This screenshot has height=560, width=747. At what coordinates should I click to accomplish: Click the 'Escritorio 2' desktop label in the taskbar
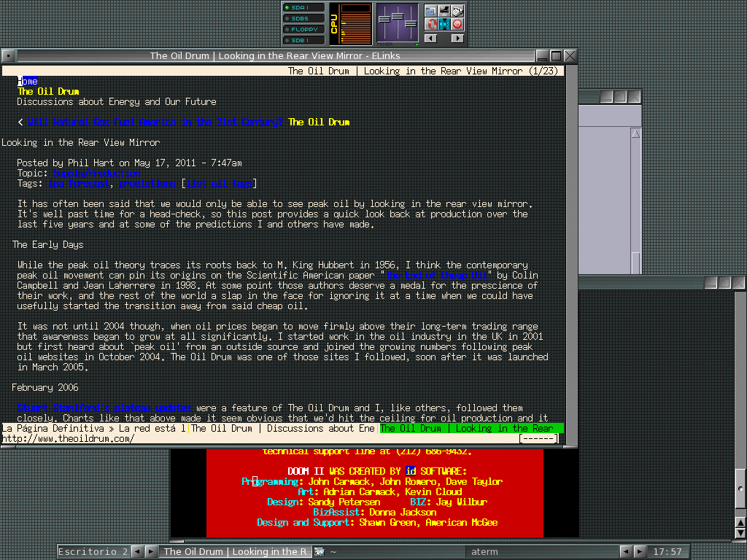point(93,551)
